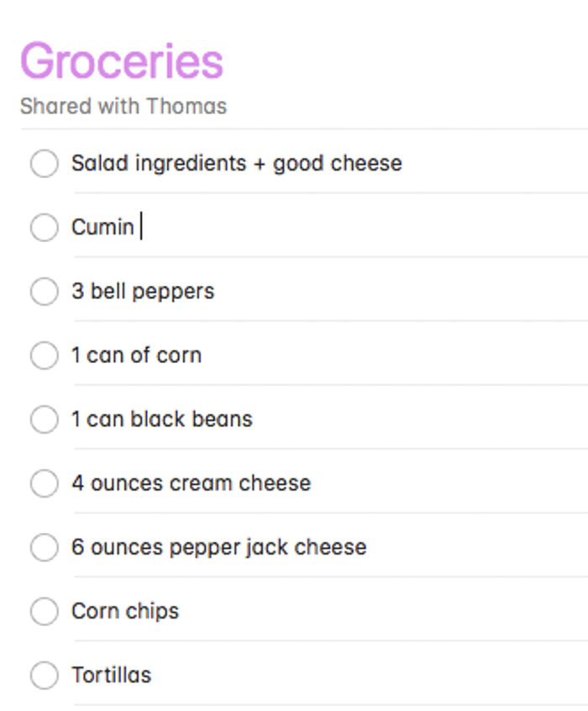Click the Tortillas reminder text

point(111,675)
